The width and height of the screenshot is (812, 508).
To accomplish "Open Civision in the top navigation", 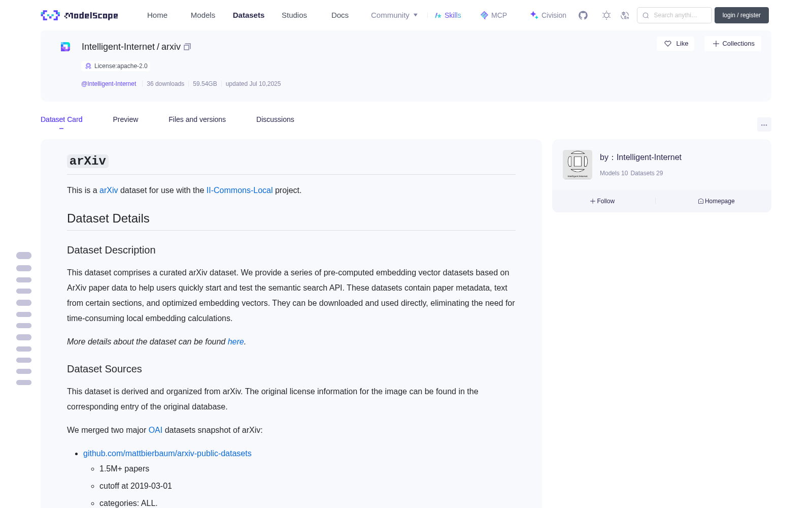I will click(x=548, y=15).
